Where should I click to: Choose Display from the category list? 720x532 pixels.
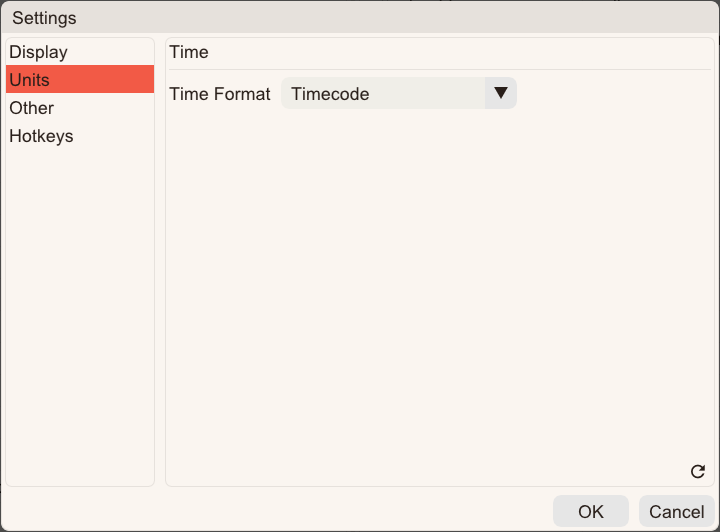[80, 52]
